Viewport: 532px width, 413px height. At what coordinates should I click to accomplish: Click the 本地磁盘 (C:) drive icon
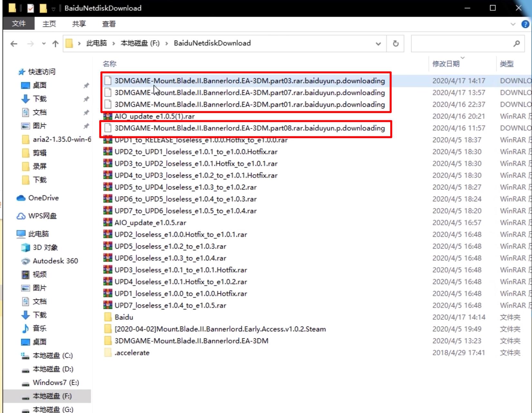[x=25, y=355]
